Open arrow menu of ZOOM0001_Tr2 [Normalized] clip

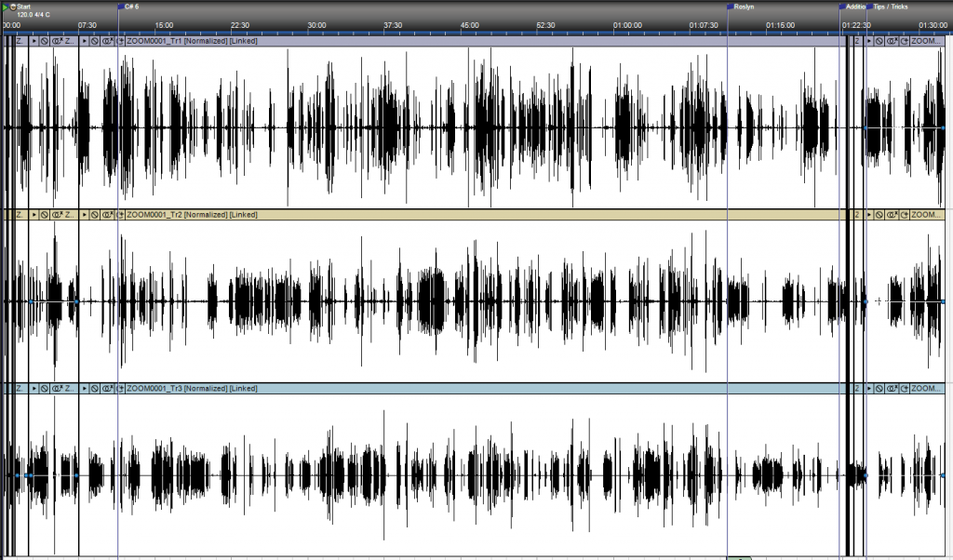(85, 214)
